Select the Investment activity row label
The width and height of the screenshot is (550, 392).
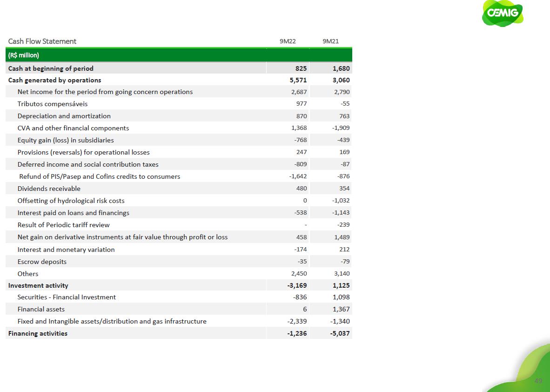[x=38, y=285]
